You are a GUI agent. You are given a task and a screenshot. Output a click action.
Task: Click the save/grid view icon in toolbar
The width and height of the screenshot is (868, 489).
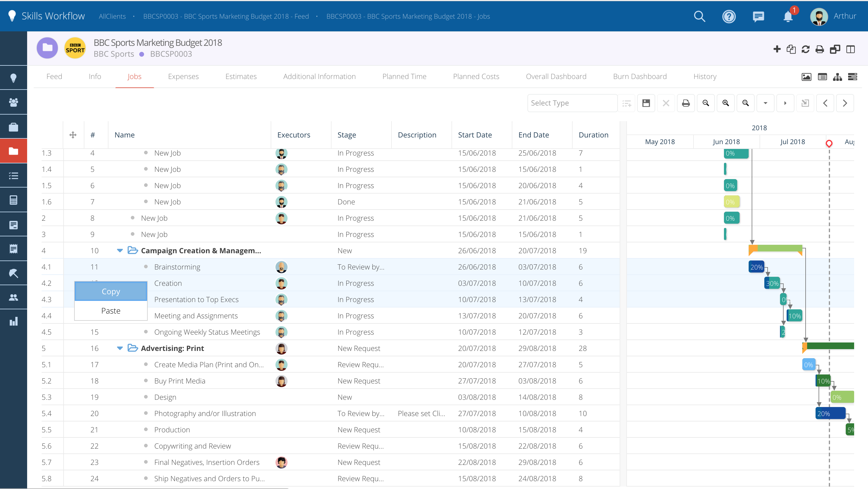point(647,103)
